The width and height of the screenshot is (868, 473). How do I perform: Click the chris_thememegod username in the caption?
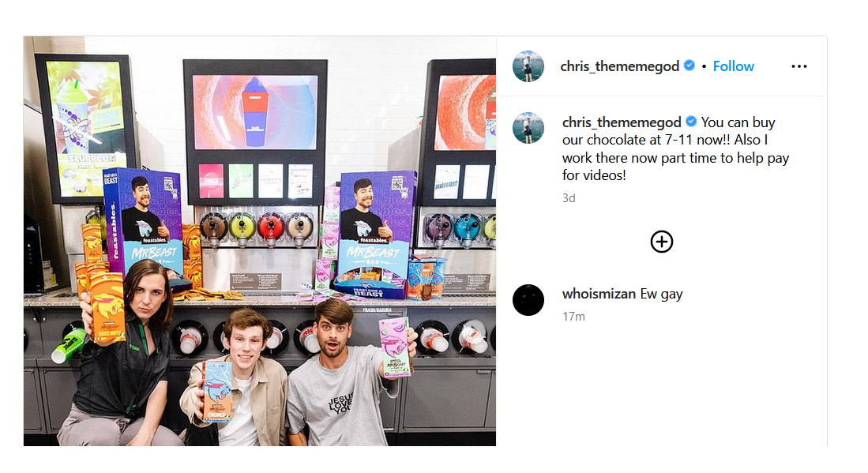point(622,122)
